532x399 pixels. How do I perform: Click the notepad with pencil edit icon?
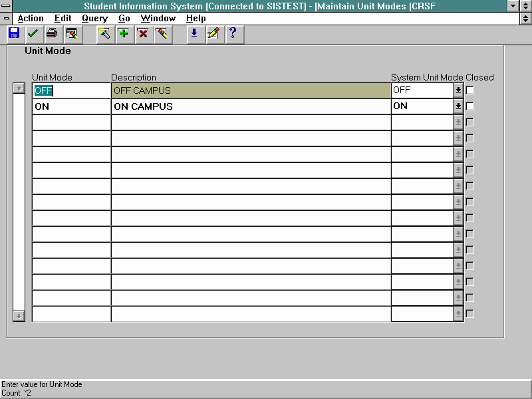click(x=213, y=33)
